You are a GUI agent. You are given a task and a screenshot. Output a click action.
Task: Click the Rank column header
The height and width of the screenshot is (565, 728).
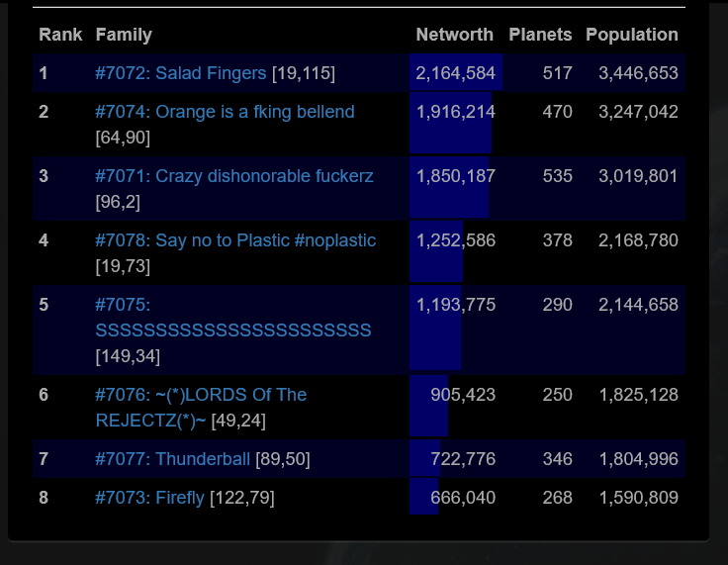pyautogui.click(x=60, y=35)
